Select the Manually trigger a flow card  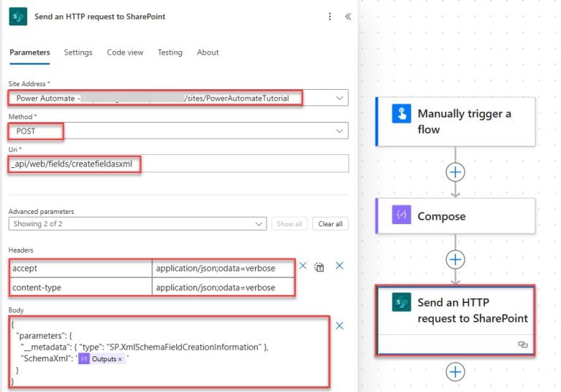pyautogui.click(x=456, y=122)
